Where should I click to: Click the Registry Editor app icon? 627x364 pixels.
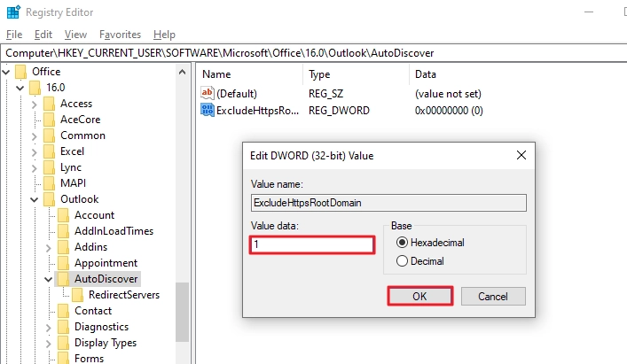click(13, 12)
